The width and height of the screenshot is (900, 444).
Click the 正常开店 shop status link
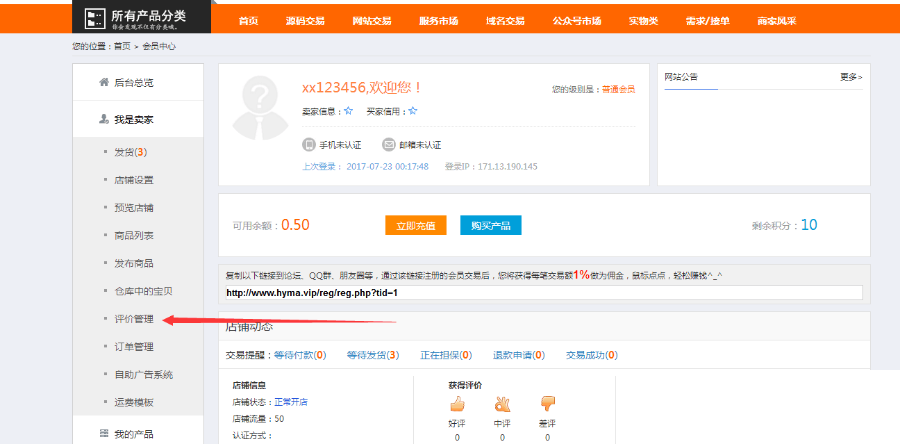(291, 402)
